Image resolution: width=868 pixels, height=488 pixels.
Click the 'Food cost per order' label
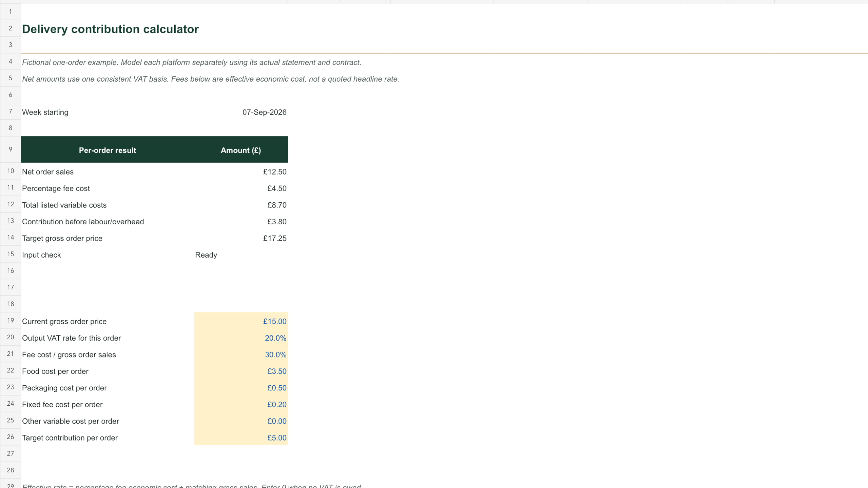(x=55, y=371)
